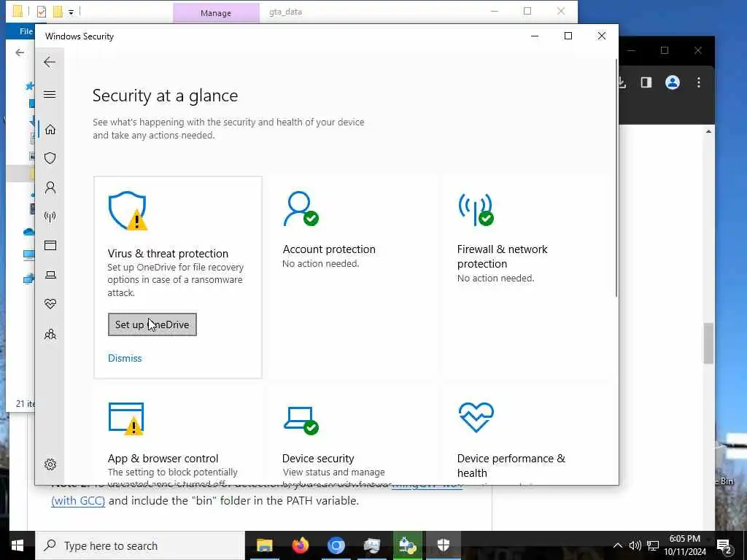Click the App & browser control tile icon
Image resolution: width=747 pixels, height=560 pixels.
(x=126, y=419)
